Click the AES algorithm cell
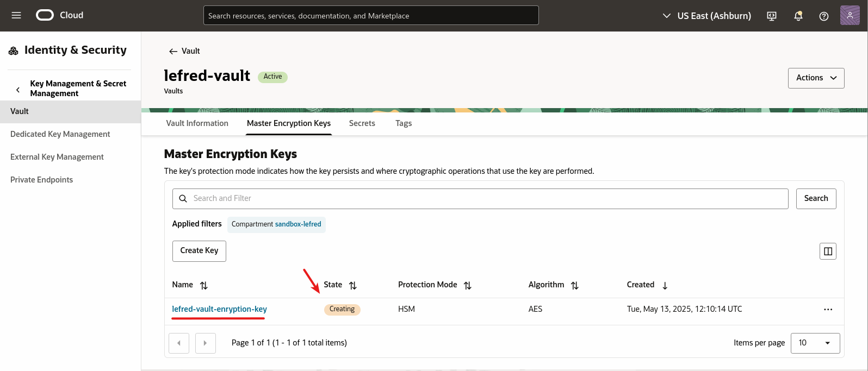Screen dimensions: 868x371 tap(535, 309)
